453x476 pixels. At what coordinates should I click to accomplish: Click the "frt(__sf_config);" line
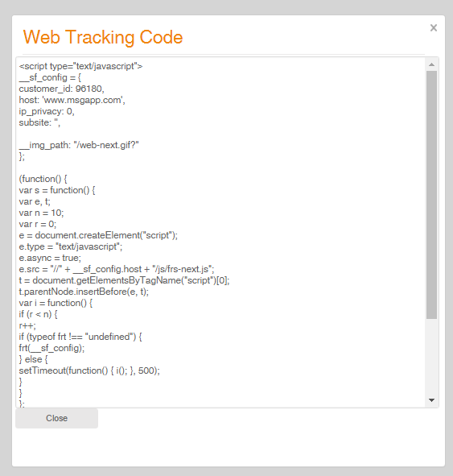click(x=51, y=348)
